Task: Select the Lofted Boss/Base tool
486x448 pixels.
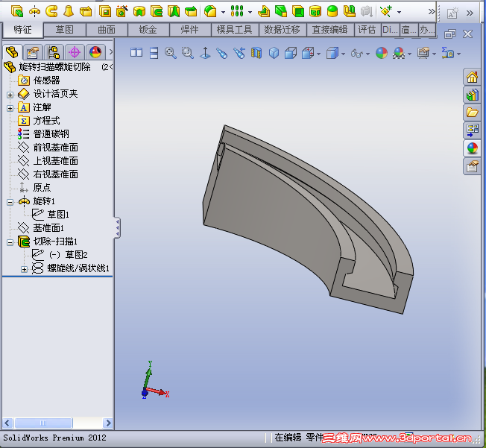Action: point(69,11)
